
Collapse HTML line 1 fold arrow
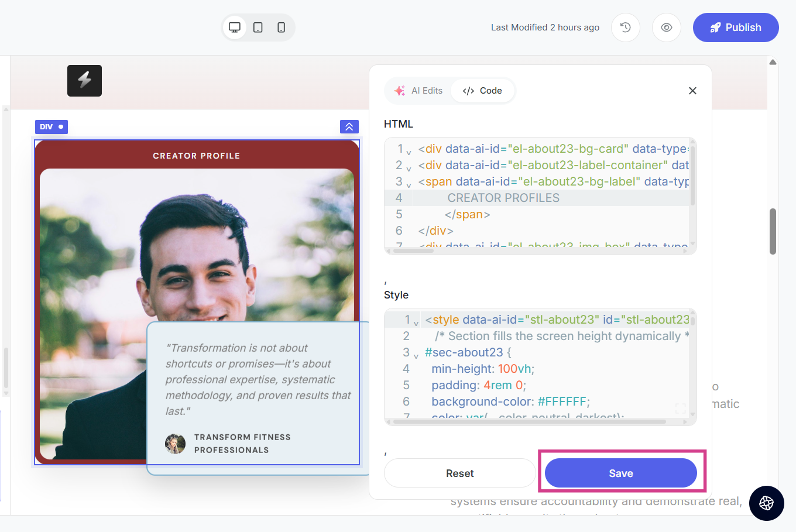point(409,152)
